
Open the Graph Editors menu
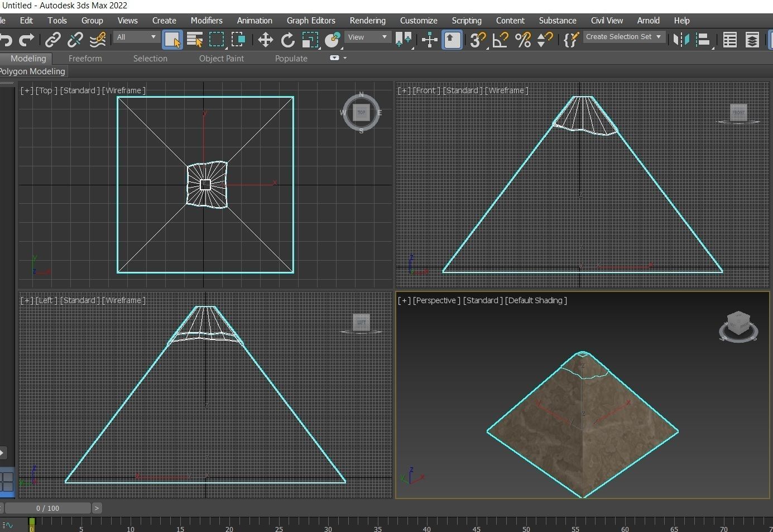311,21
